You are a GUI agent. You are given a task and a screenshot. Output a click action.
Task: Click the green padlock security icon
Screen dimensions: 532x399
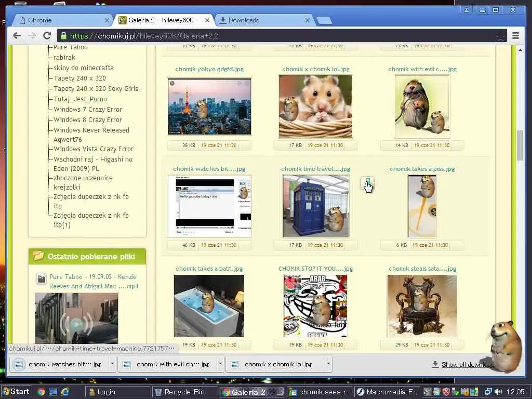(63, 36)
